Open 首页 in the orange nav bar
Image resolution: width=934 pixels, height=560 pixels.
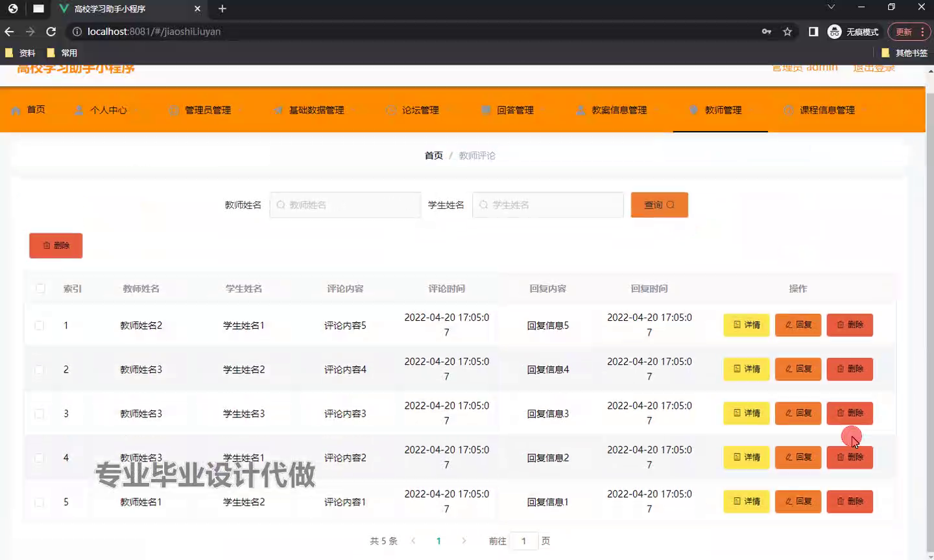tap(29, 110)
